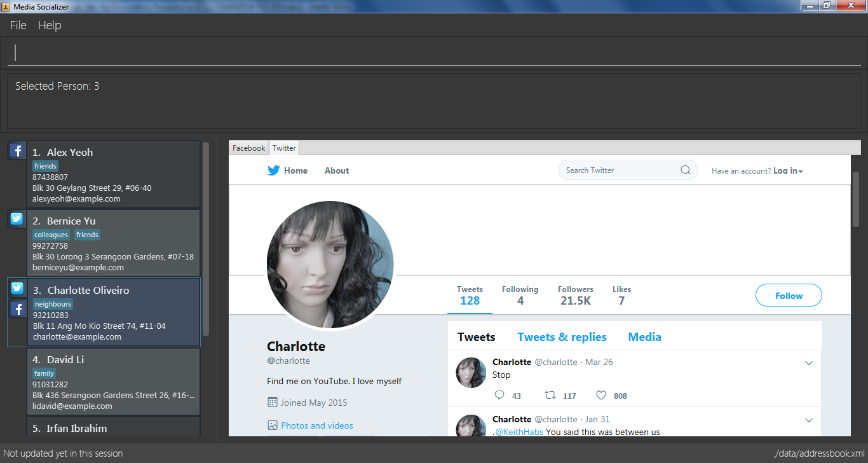Click Alex Yeoh's friends tag
Viewport: 868px width, 463px height.
[x=45, y=166]
